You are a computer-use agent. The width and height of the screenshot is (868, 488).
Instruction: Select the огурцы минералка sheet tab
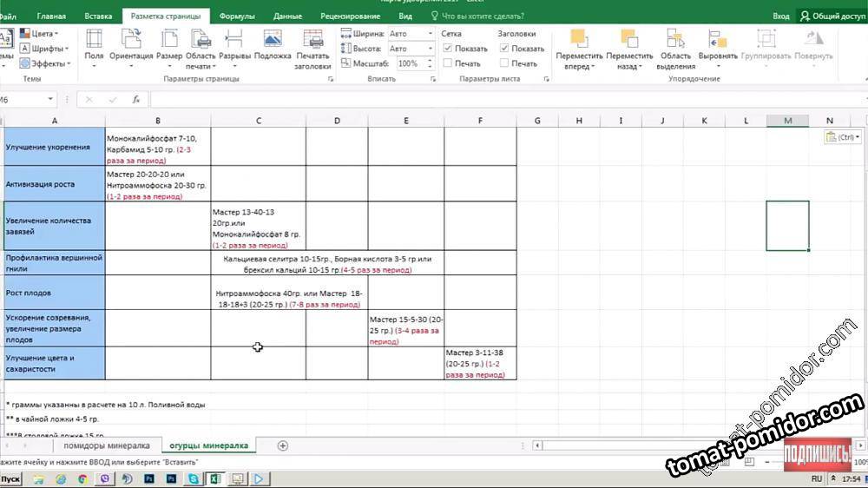(x=208, y=445)
